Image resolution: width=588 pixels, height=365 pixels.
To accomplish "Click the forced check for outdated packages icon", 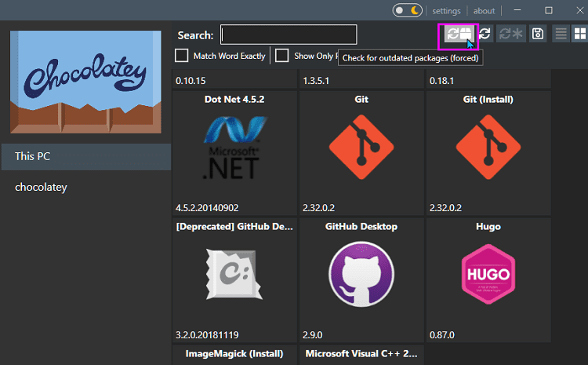I will click(459, 34).
